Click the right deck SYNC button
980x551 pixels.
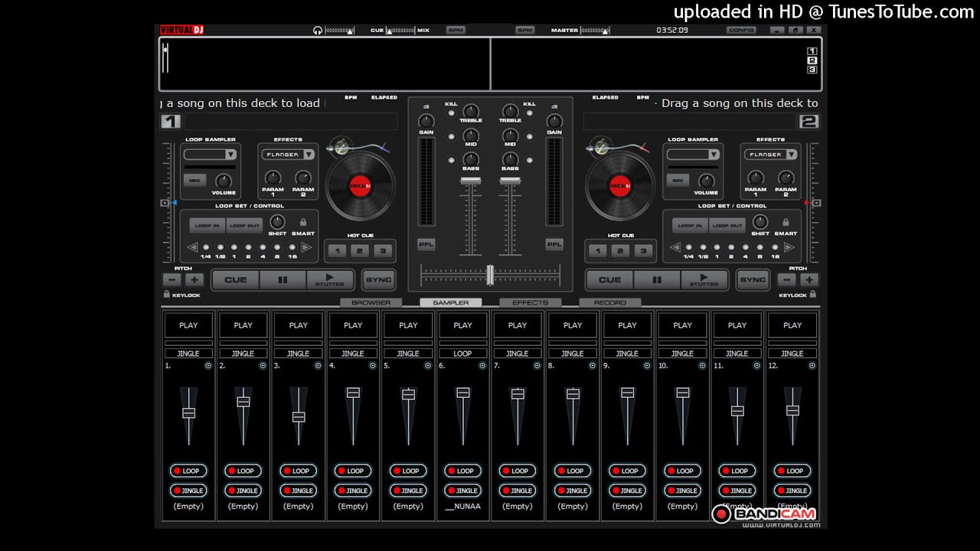(753, 280)
